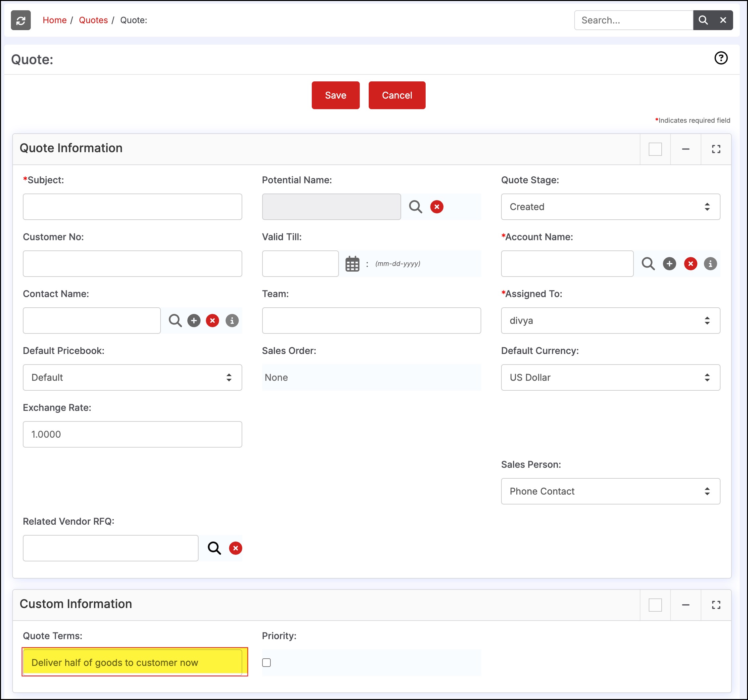This screenshot has width=748, height=700.
Task: Go to Home breadcrumb link
Action: click(x=55, y=20)
